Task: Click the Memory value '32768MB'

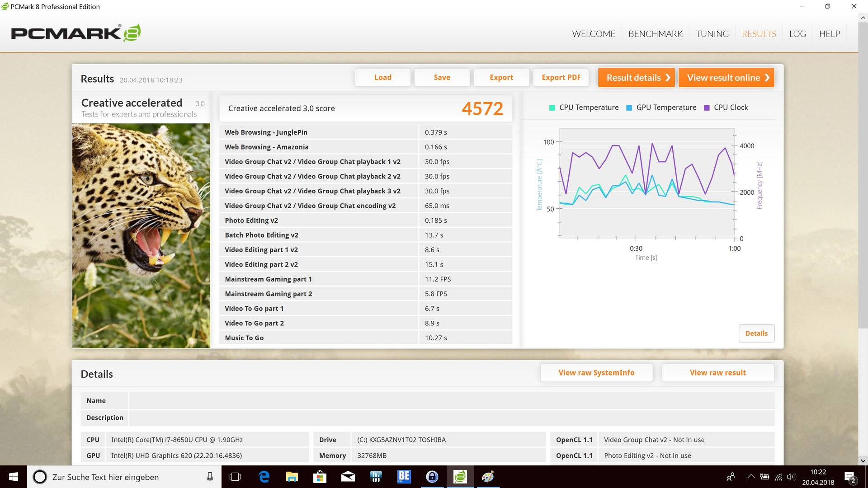Action: click(372, 455)
